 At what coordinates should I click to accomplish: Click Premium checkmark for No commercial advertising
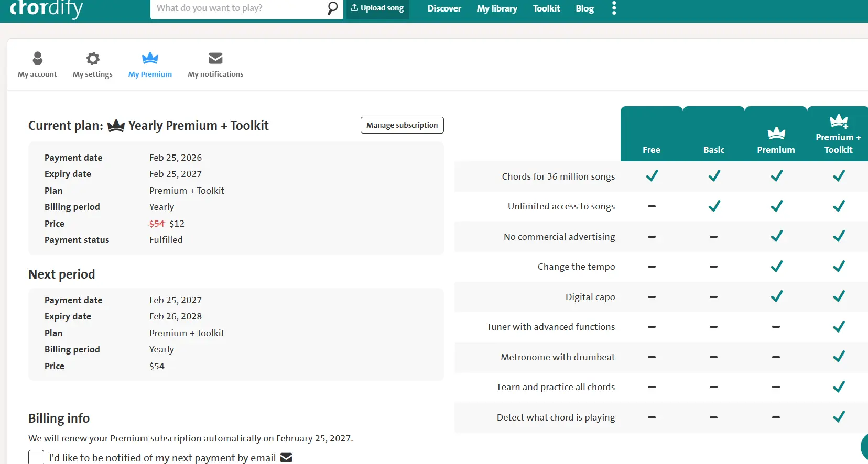tap(776, 236)
